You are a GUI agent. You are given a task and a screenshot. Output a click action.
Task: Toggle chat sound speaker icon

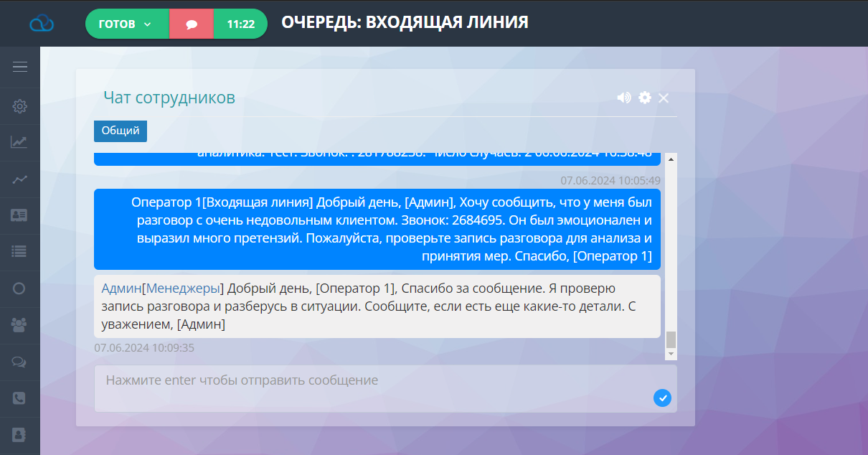point(624,98)
